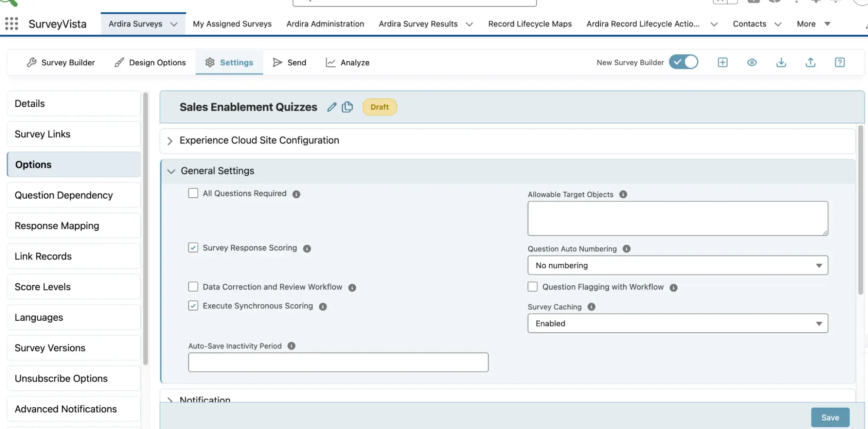This screenshot has height=429, width=868.
Task: Enable the All Questions Required checkbox
Action: click(x=193, y=193)
